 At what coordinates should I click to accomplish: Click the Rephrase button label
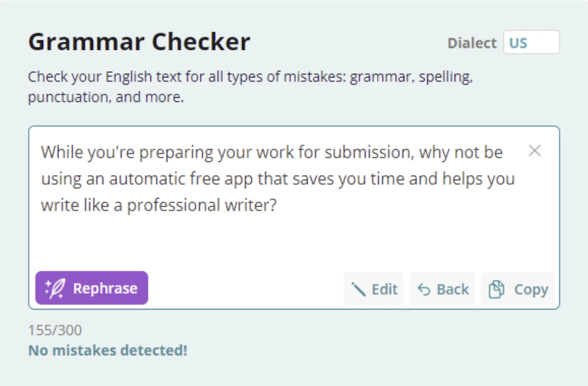pyautogui.click(x=106, y=288)
